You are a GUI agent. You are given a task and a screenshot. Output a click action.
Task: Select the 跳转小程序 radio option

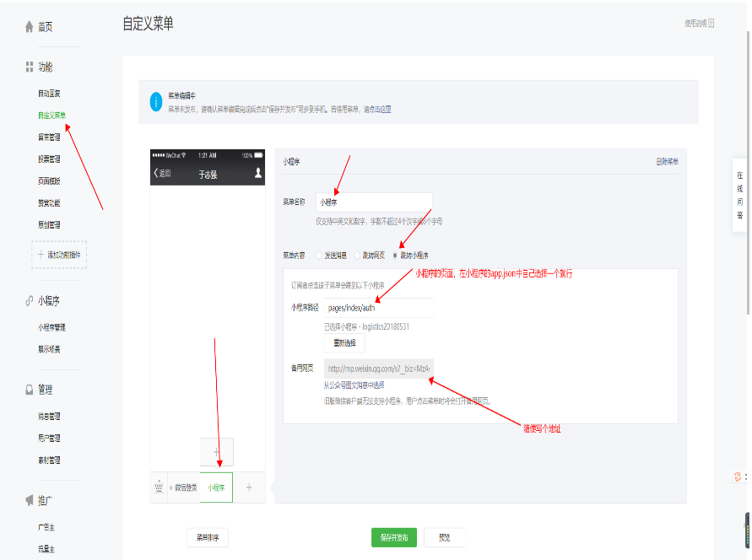[395, 256]
